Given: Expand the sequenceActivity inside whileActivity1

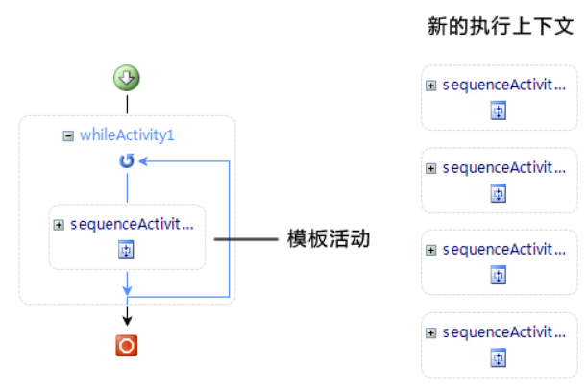Looking at the screenshot, I should pyautogui.click(x=59, y=225).
